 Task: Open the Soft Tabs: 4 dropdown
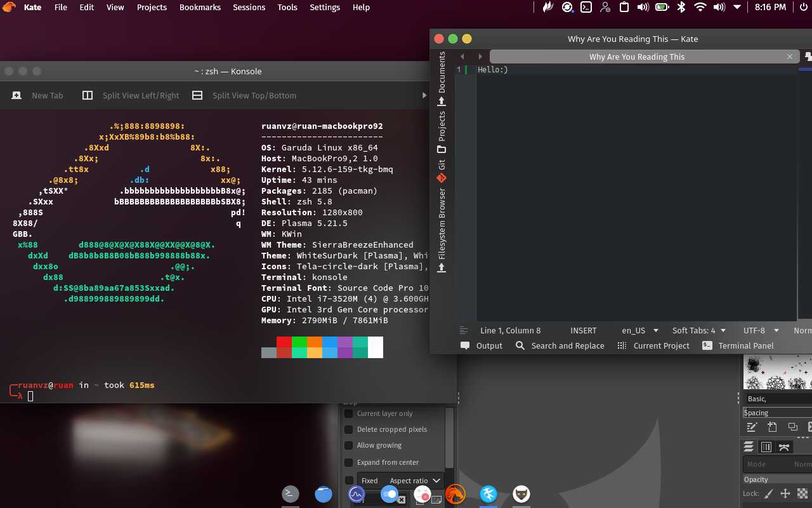[x=698, y=330]
